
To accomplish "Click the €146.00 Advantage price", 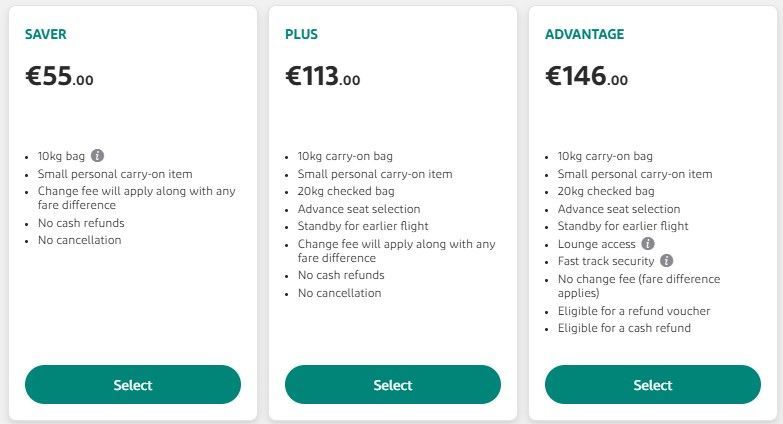I will point(586,76).
